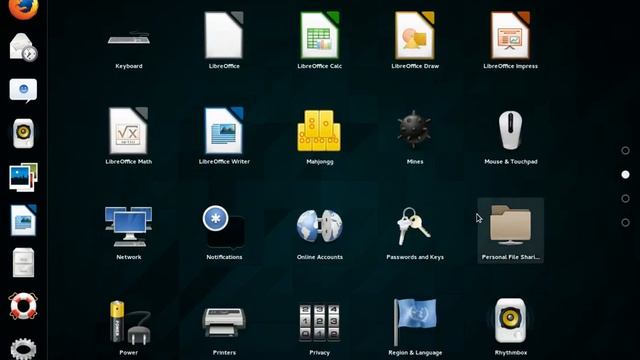The height and width of the screenshot is (360, 640).
Task: Click the 'LibreOffice Calc' label
Action: [320, 66]
